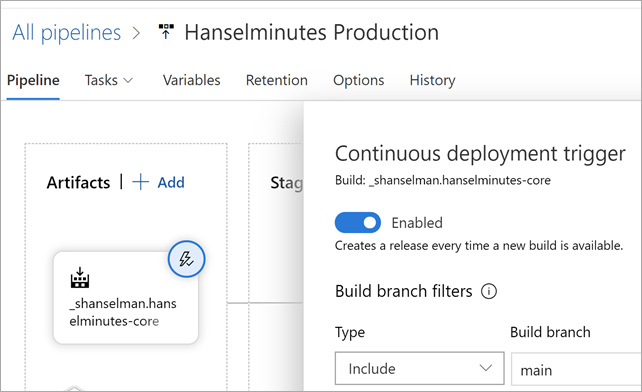
Task: Select the _shanselman.hanselminutes-core artifact card
Action: pos(126,297)
